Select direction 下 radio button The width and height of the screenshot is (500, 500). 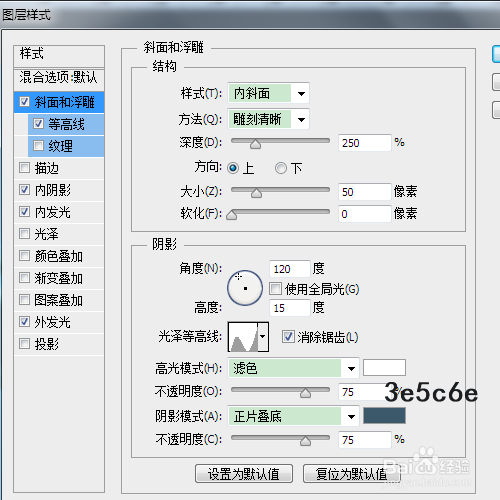coord(281,168)
